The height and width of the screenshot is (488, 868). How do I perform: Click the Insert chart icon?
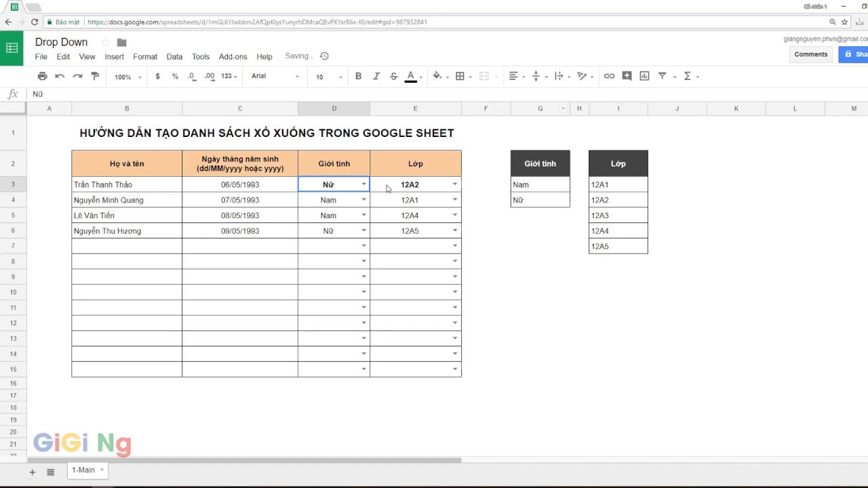(x=644, y=77)
